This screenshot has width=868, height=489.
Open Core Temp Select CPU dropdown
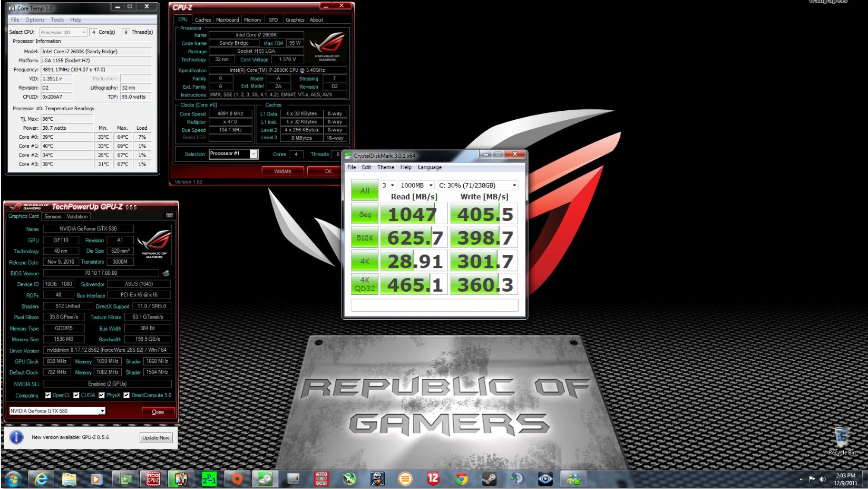pyautogui.click(x=63, y=32)
